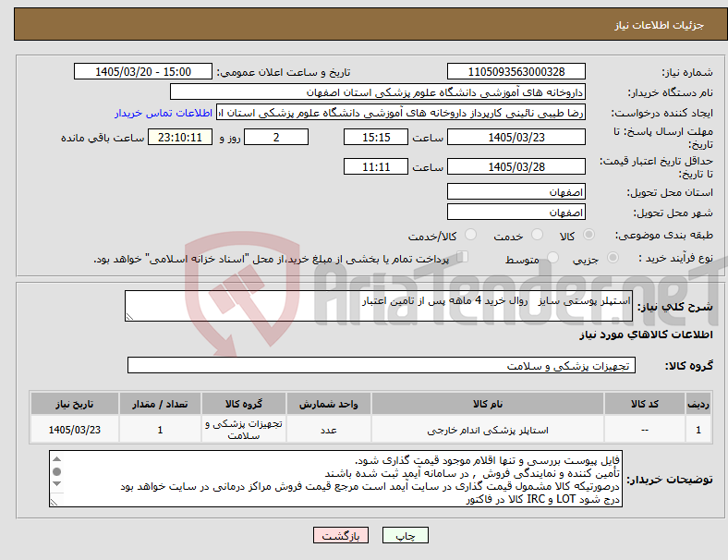Click the اطلاعات کالاهای مورد نیاز heading

[x=647, y=335]
